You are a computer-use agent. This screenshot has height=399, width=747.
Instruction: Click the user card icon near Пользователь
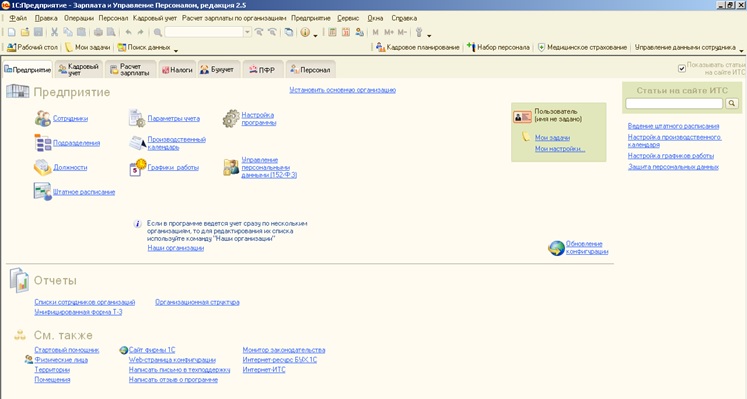coord(522,116)
